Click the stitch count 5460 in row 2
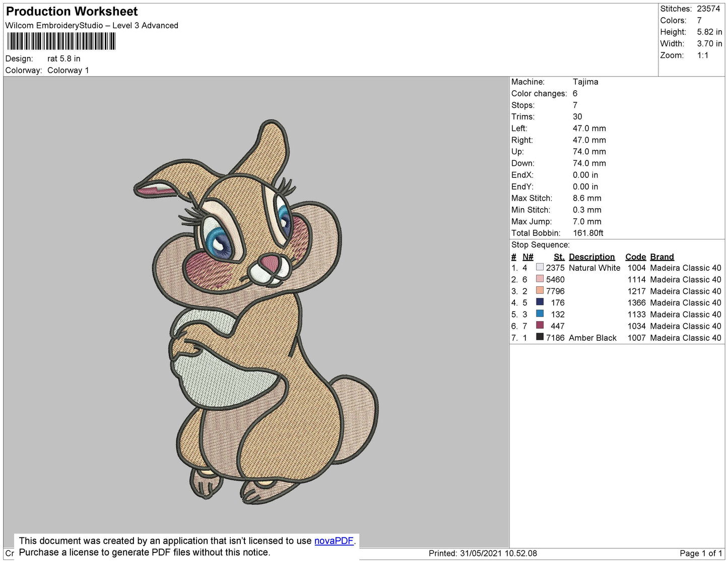The image size is (728, 563). [x=555, y=280]
